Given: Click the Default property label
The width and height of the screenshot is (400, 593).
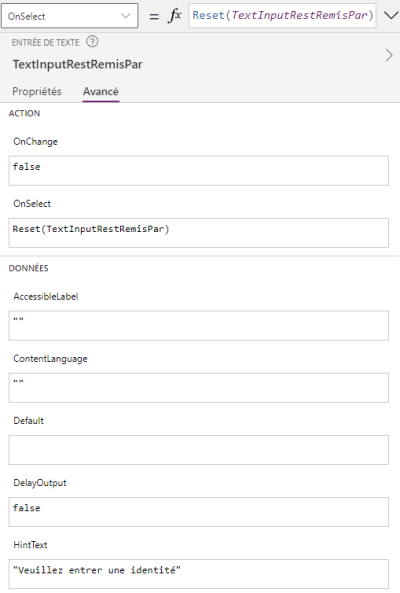Looking at the screenshot, I should (x=28, y=421).
